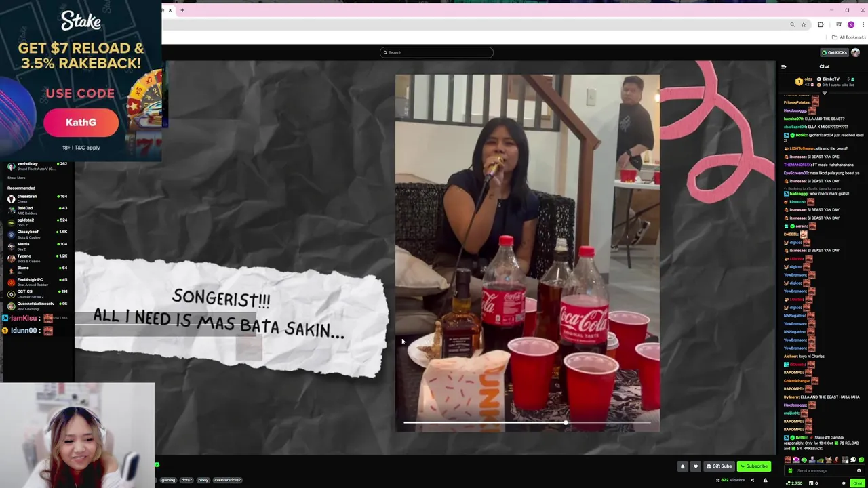Open the Murda recommended channel
The height and width of the screenshot is (488, 868).
(38, 245)
